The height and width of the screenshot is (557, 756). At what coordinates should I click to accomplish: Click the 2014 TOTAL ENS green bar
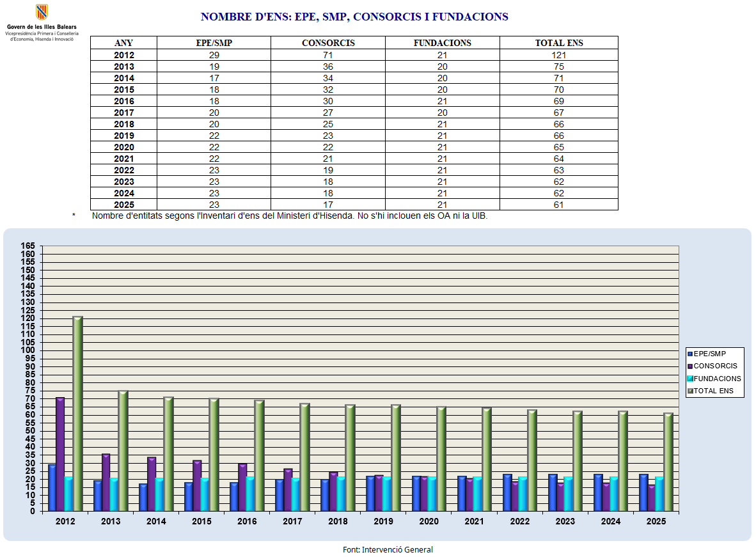coord(169,454)
